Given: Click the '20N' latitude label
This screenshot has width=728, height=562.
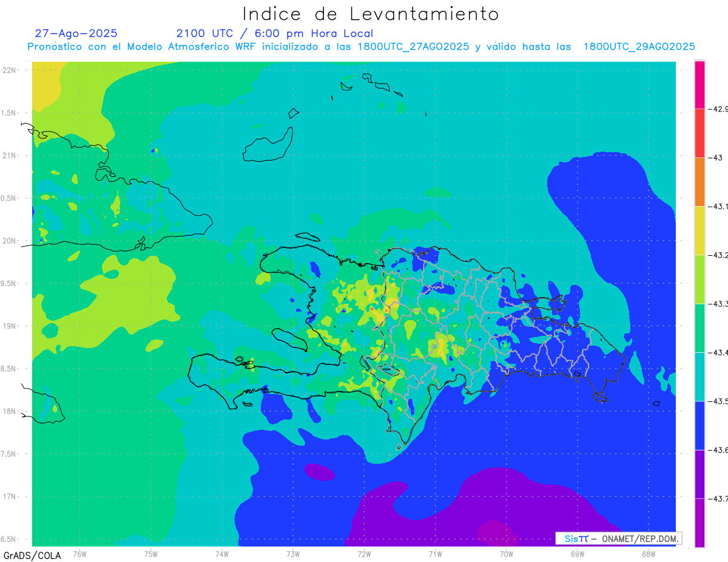Looking at the screenshot, I should pos(9,241).
